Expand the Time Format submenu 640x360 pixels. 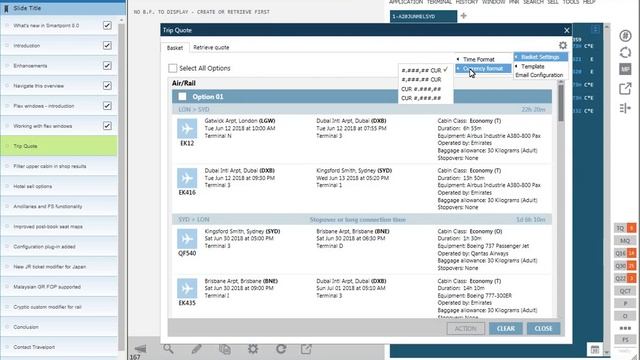click(x=483, y=59)
